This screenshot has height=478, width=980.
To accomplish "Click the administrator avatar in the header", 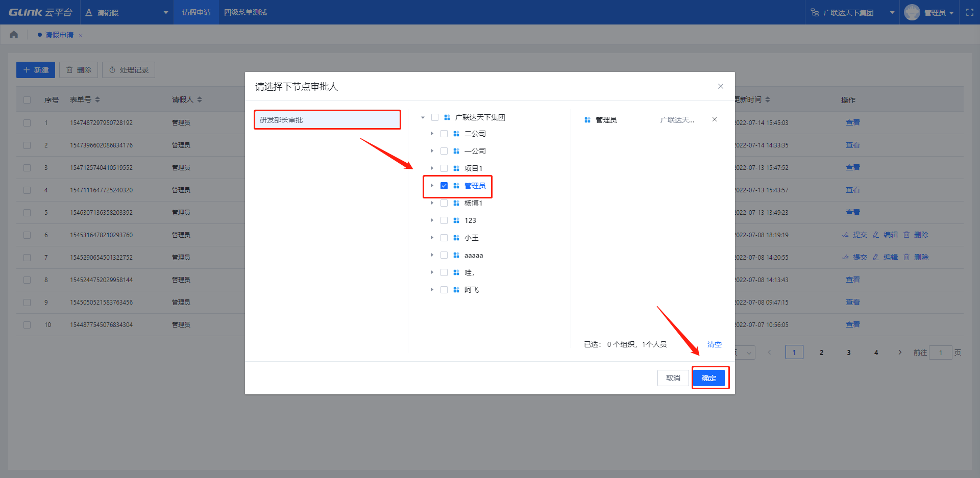I will pos(912,12).
